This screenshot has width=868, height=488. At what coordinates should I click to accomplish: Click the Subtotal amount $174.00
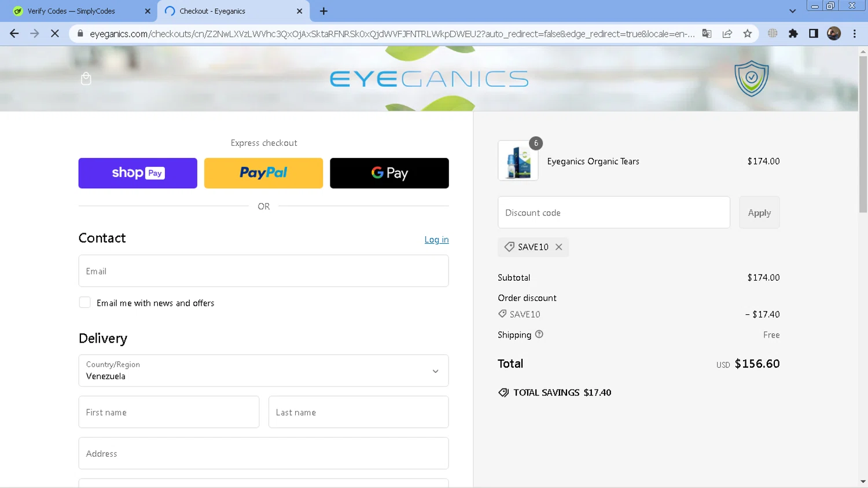[763, 278]
